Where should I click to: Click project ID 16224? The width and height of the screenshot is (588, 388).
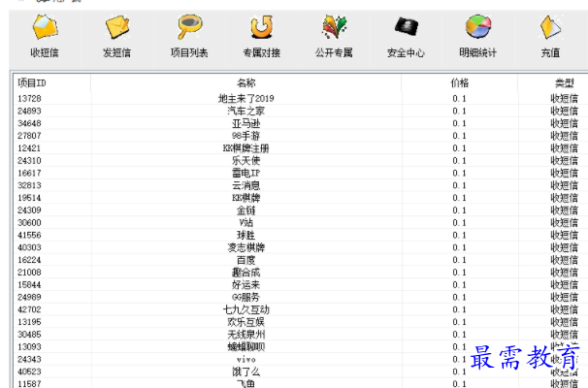[x=29, y=260]
